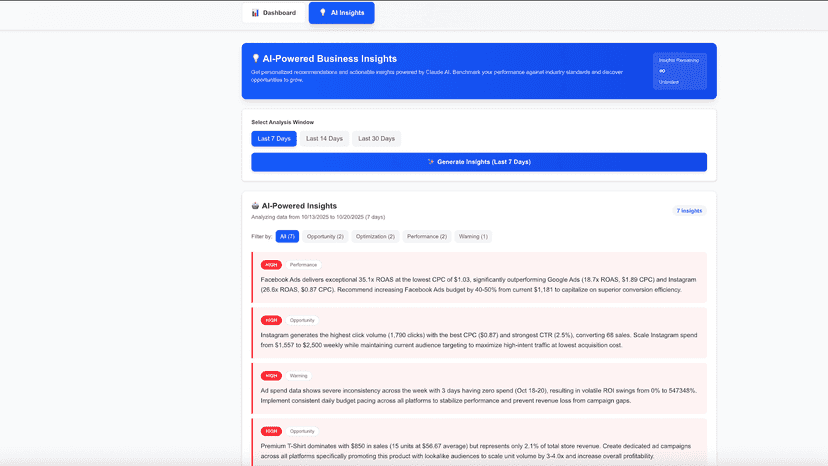
Task: Click HIGH badge on Facebook Ads insight
Action: 271,265
